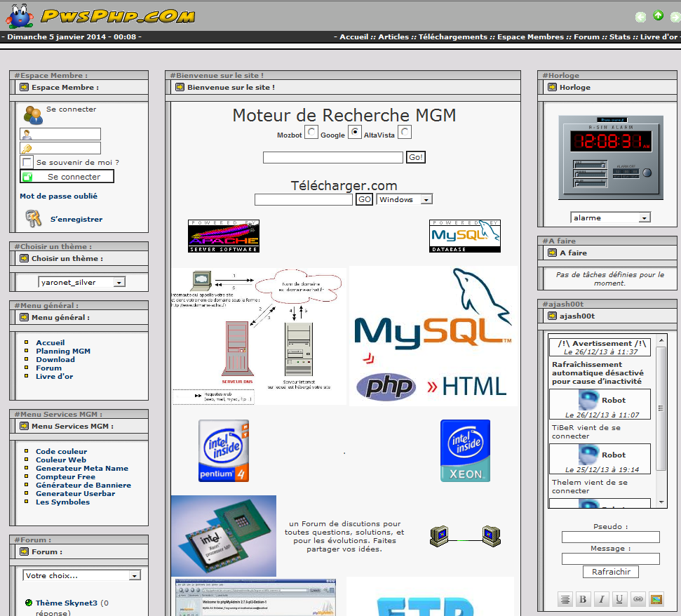
Task: Focus the password field with key icon
Action: point(60,148)
